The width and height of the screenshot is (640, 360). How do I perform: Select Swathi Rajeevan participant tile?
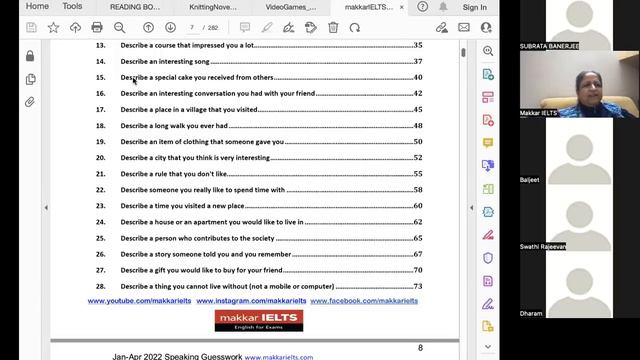[579, 218]
